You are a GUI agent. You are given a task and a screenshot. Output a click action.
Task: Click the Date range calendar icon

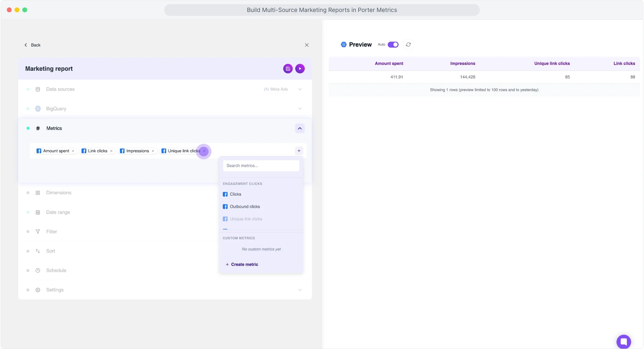click(38, 212)
